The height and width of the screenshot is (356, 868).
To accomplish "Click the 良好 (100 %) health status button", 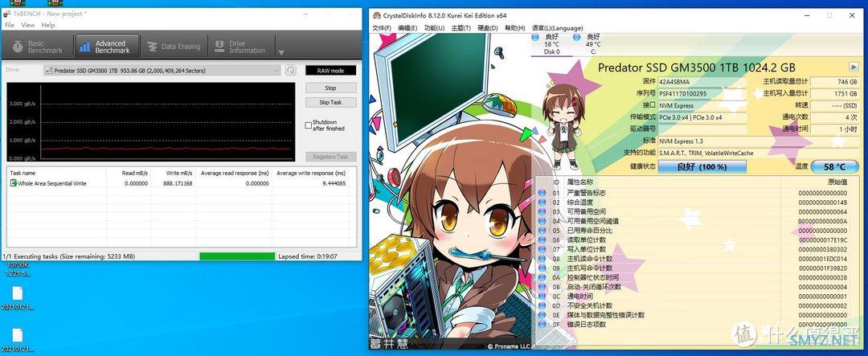I will [702, 166].
